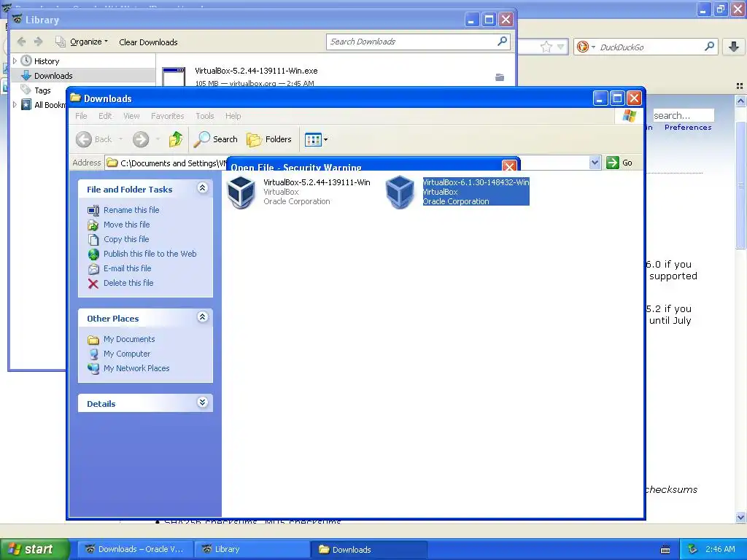Click Move this file
The image size is (747, 560).
pos(127,225)
